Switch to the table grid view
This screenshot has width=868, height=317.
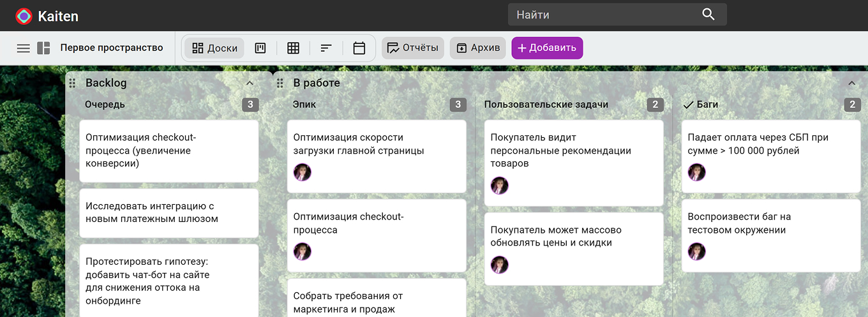(x=293, y=48)
